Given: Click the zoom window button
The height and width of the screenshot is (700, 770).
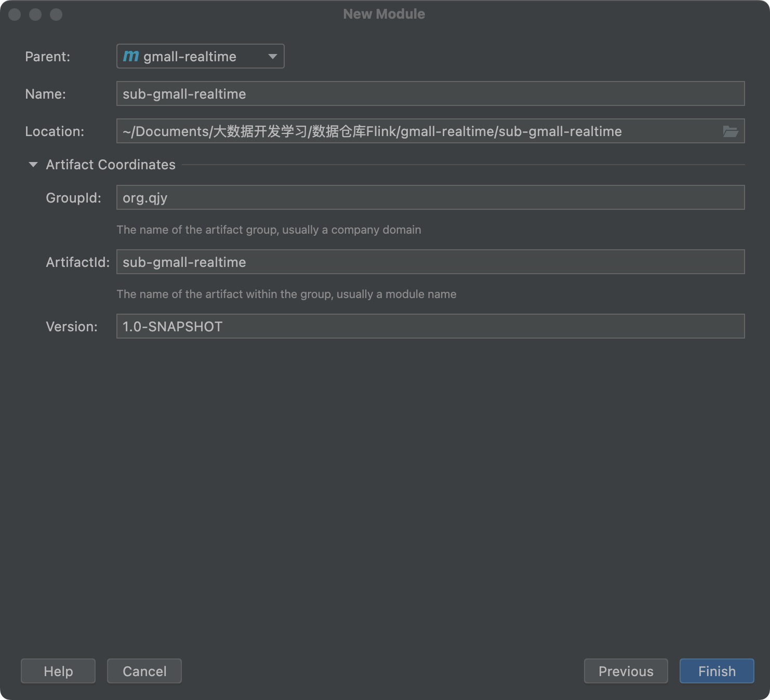Looking at the screenshot, I should tap(56, 15).
